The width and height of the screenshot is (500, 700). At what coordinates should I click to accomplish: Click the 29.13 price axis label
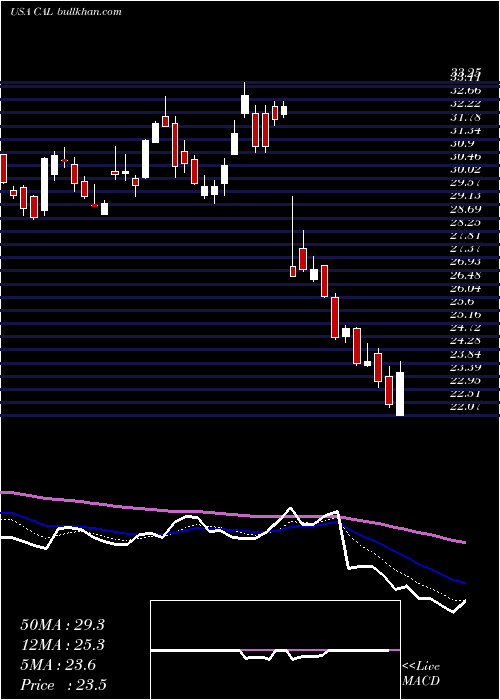click(466, 196)
